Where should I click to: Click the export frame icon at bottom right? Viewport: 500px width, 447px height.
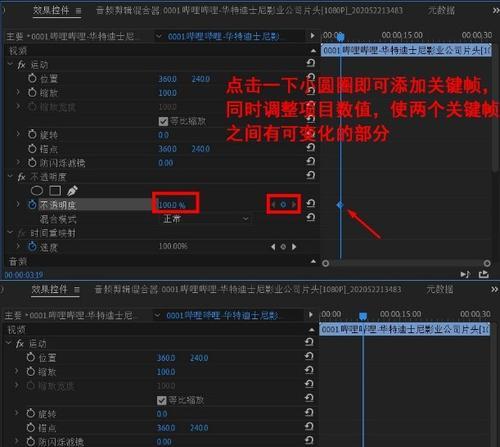(484, 274)
